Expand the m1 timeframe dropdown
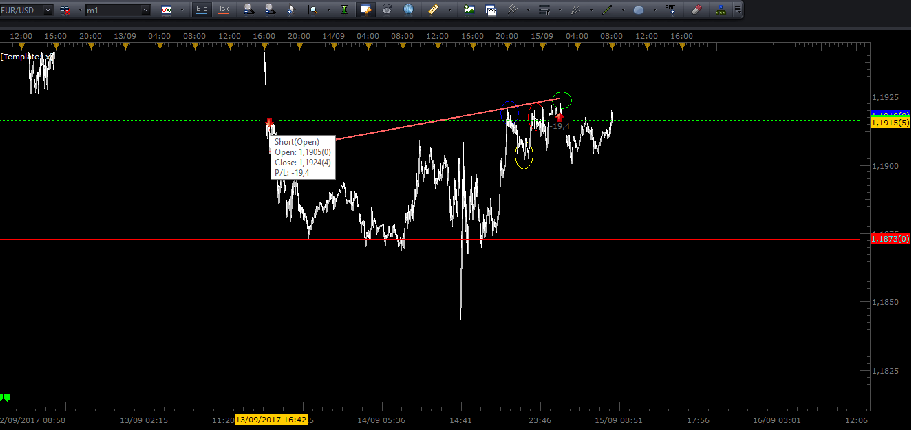The height and width of the screenshot is (438, 911). pyautogui.click(x=146, y=9)
